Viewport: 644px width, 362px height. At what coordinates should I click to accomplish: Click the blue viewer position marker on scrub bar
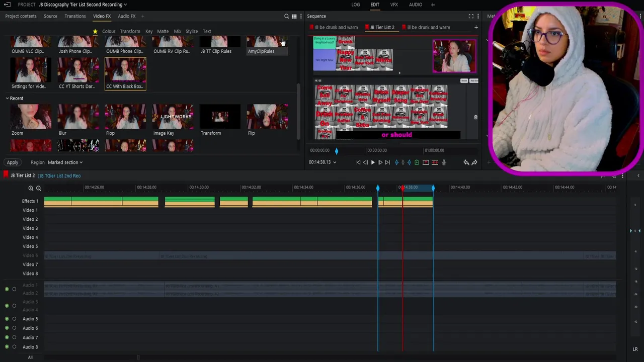[337, 150]
